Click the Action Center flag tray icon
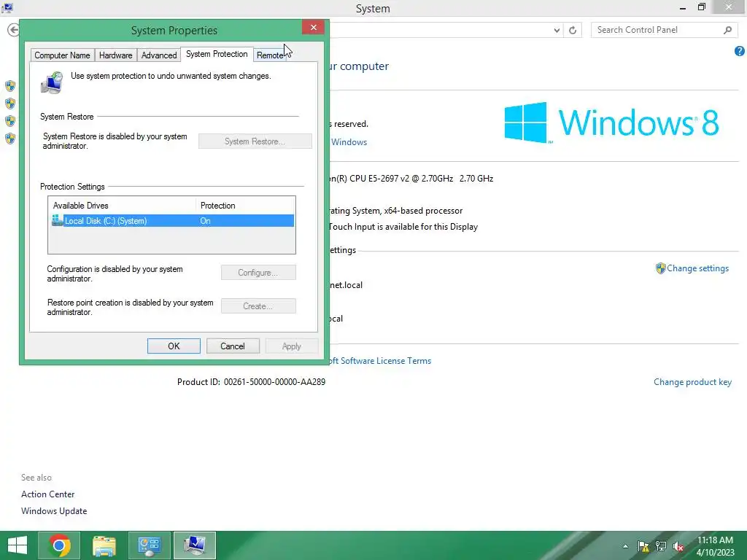Screen dimensions: 747x560 (643, 546)
